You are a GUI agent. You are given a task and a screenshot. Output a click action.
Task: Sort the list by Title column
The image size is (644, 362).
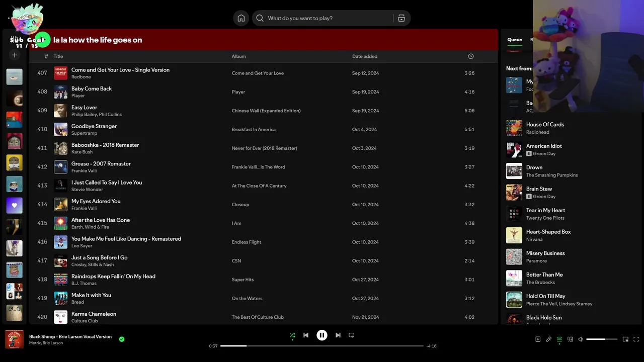58,56
